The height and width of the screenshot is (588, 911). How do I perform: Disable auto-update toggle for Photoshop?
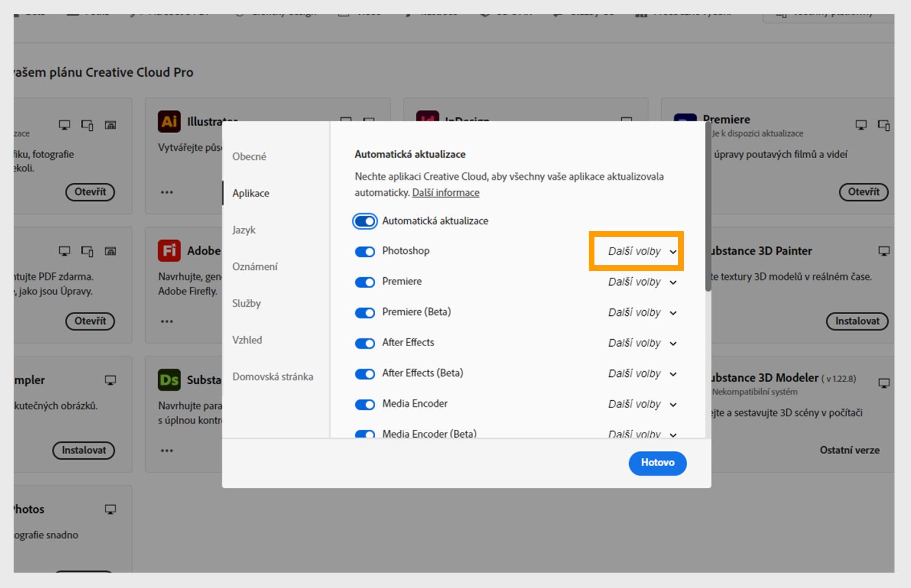(365, 252)
